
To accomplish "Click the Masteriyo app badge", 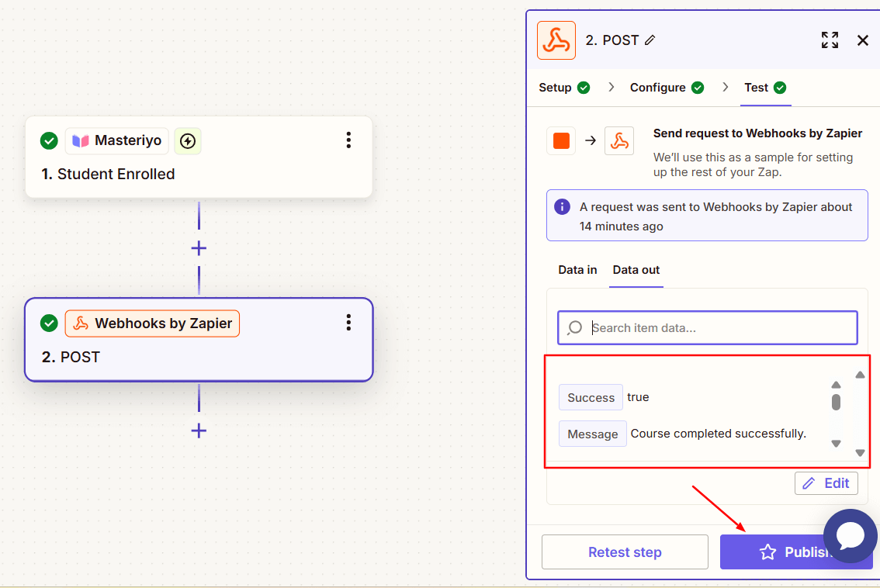I will pos(116,141).
